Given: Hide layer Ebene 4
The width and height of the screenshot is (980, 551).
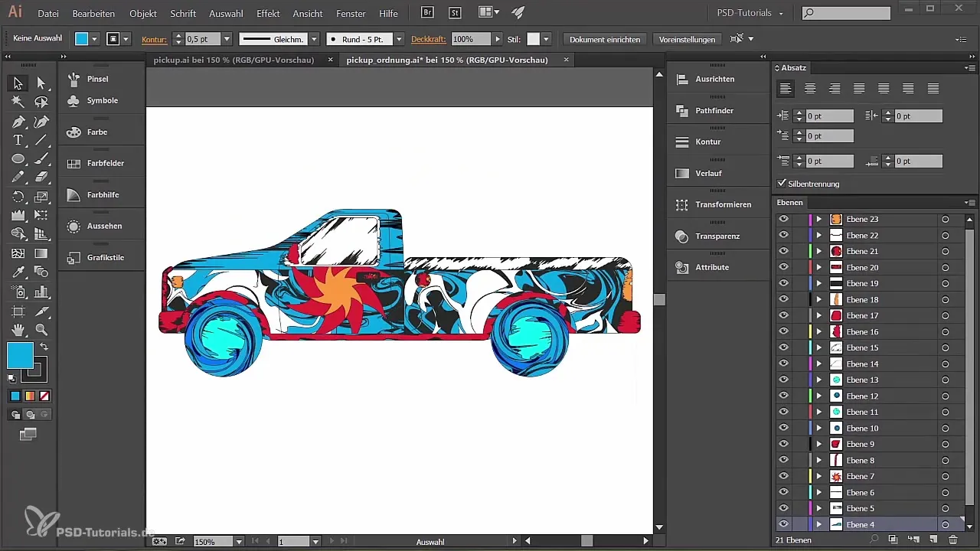Looking at the screenshot, I should tap(783, 524).
